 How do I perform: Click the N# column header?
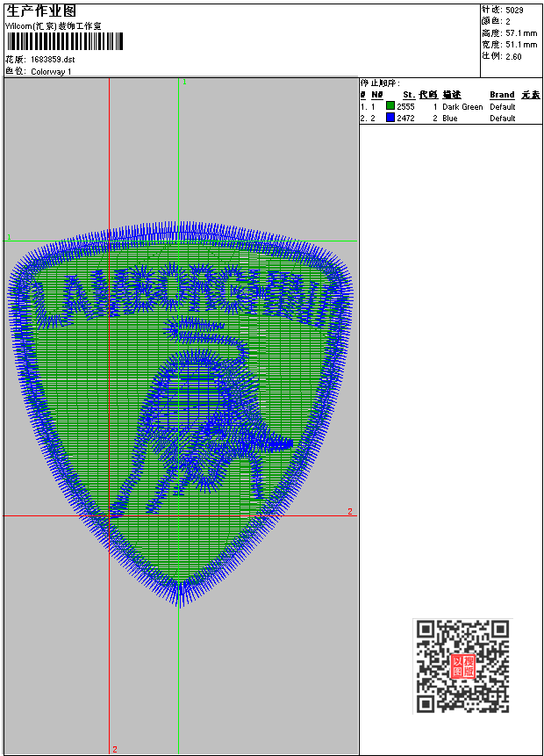[x=377, y=95]
